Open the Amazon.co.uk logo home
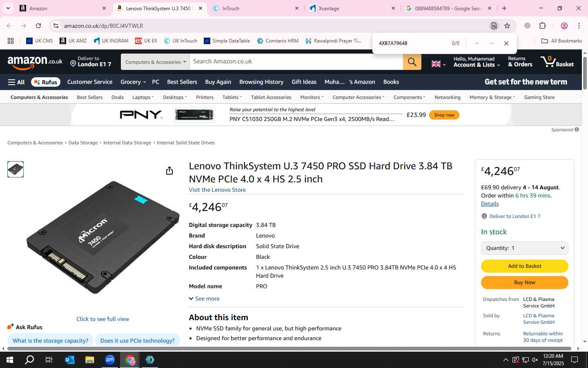588x368 pixels. [x=35, y=63]
